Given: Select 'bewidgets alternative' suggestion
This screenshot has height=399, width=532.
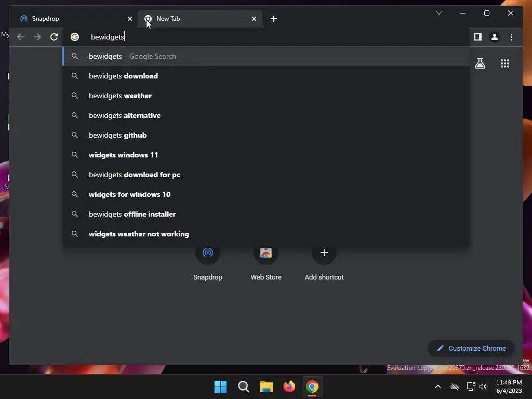Looking at the screenshot, I should [x=267, y=115].
